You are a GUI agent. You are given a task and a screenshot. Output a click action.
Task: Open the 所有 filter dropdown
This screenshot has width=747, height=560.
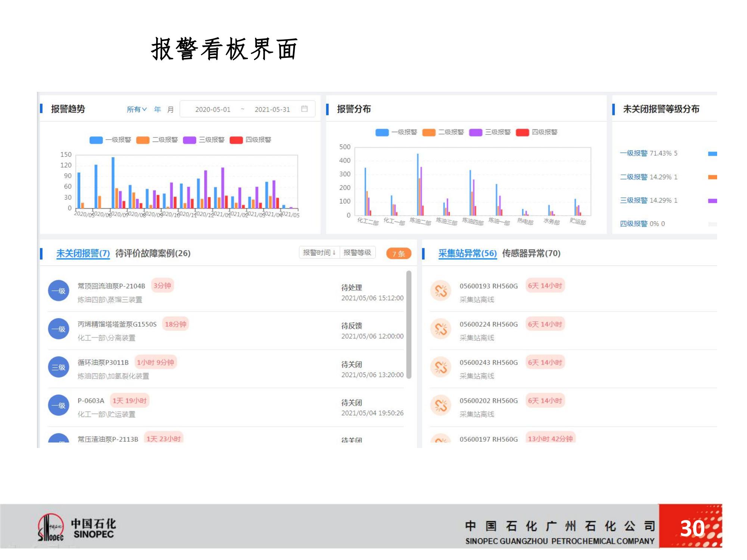136,109
